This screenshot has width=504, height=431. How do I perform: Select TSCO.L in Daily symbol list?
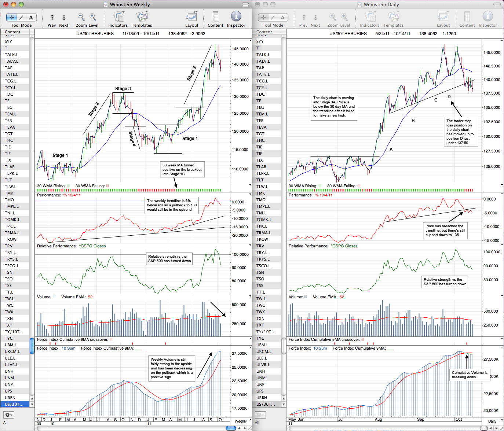tap(266, 266)
